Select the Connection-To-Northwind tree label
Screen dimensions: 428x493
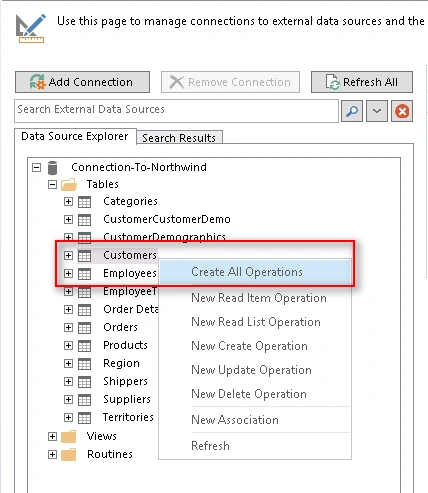(139, 167)
